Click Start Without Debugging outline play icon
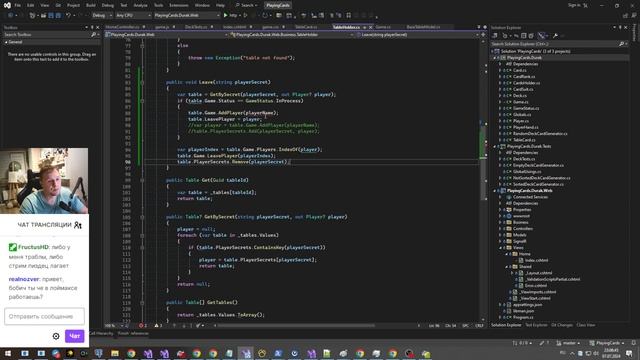This screenshot has height=360, width=640. 245,15
